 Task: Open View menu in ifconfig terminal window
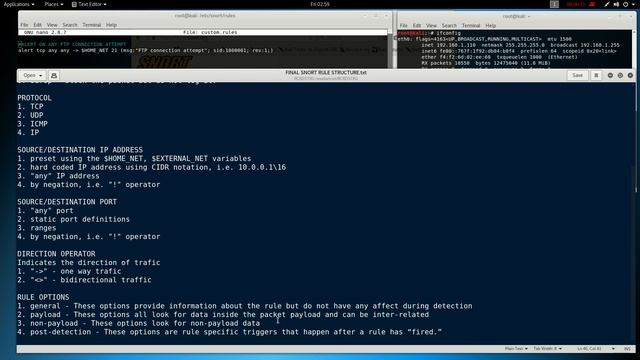coord(431,25)
